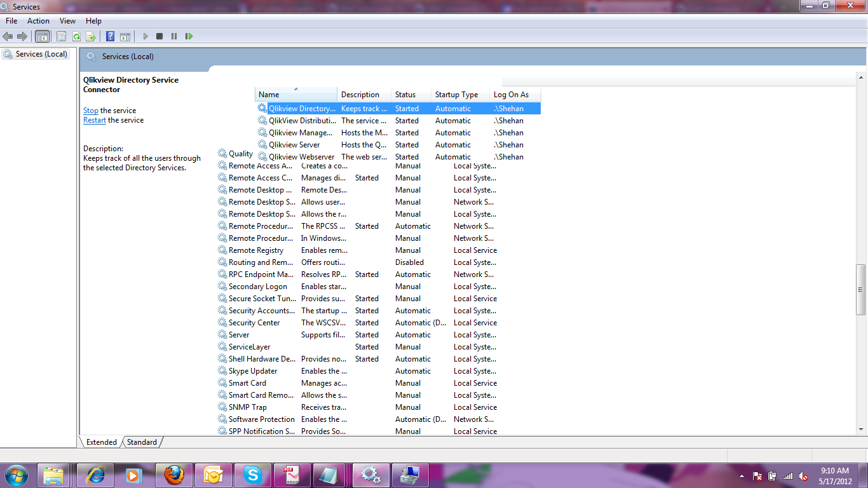Click gear icon beside Qlikview Server

(x=262, y=145)
